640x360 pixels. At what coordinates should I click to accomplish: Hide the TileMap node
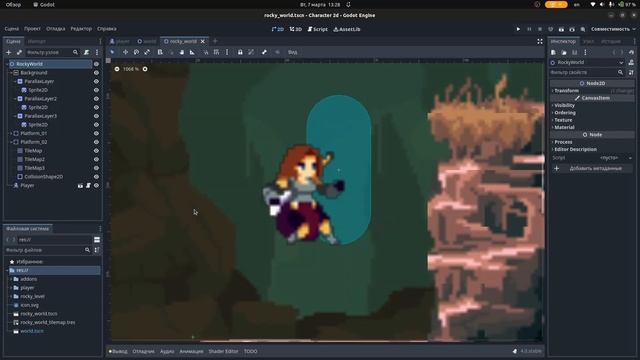[x=96, y=151]
